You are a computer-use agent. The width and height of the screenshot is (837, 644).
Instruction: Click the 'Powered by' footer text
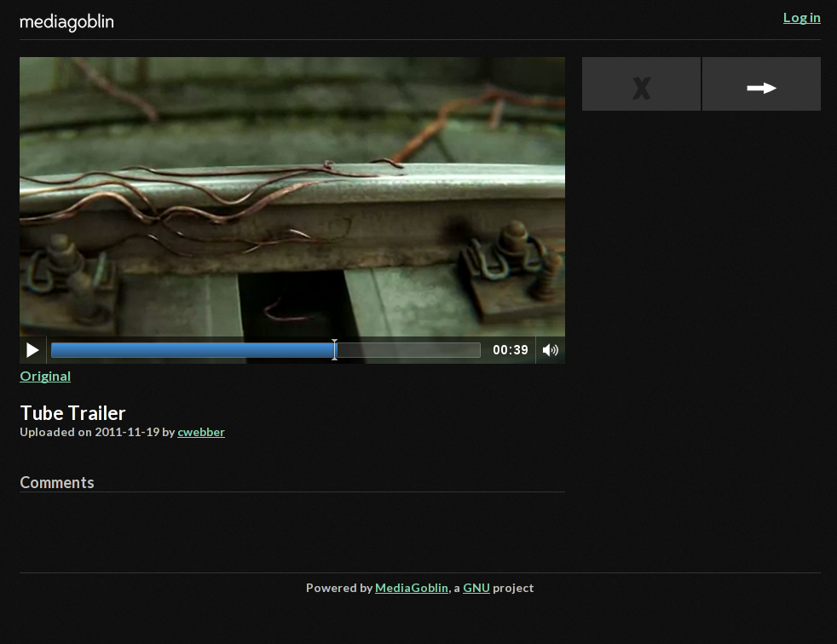pos(338,588)
